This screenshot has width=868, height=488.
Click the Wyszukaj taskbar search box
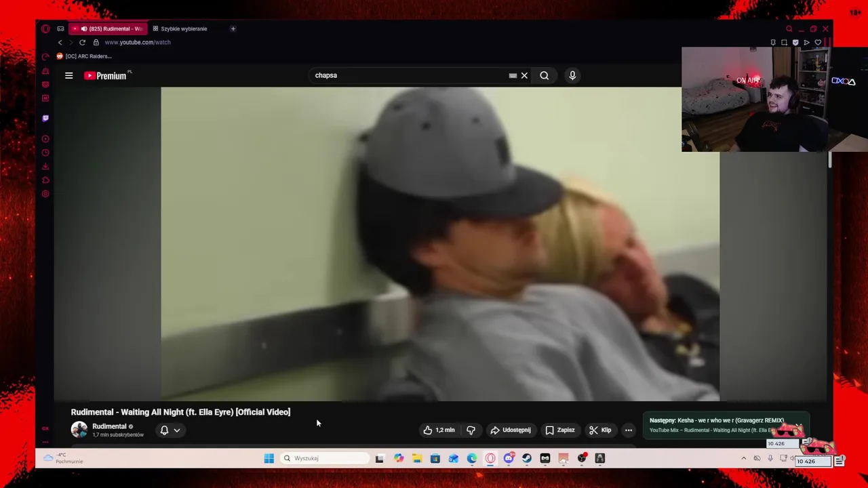[x=325, y=458]
